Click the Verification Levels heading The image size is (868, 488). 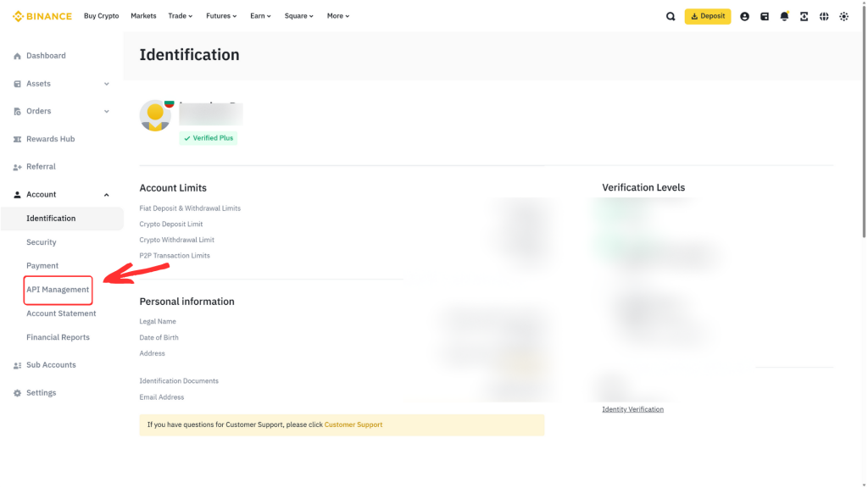pos(644,187)
